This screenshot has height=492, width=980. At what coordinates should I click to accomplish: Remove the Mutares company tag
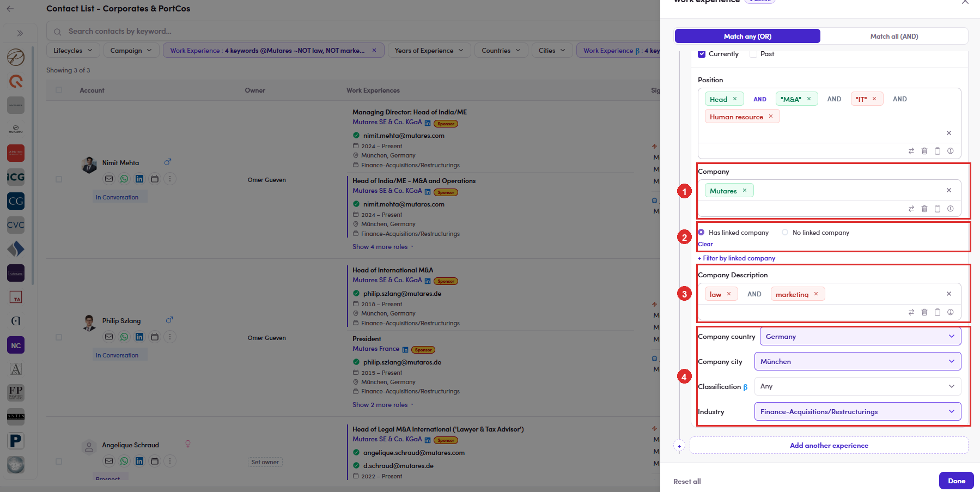[745, 190]
